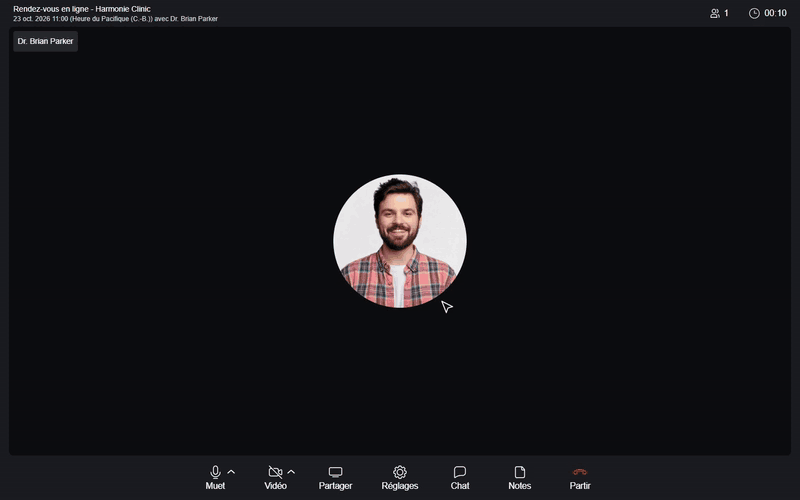Click the appointment date and time subtitle

tap(115, 19)
